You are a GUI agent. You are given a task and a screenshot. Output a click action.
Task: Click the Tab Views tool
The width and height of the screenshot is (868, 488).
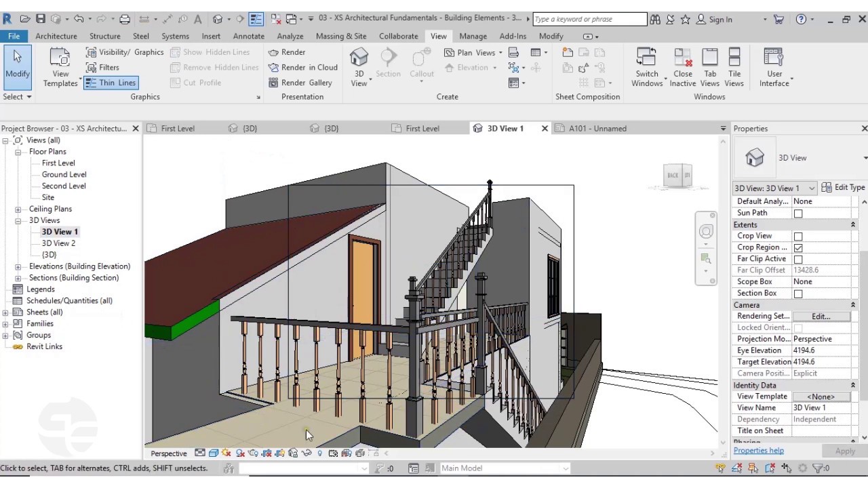point(710,67)
